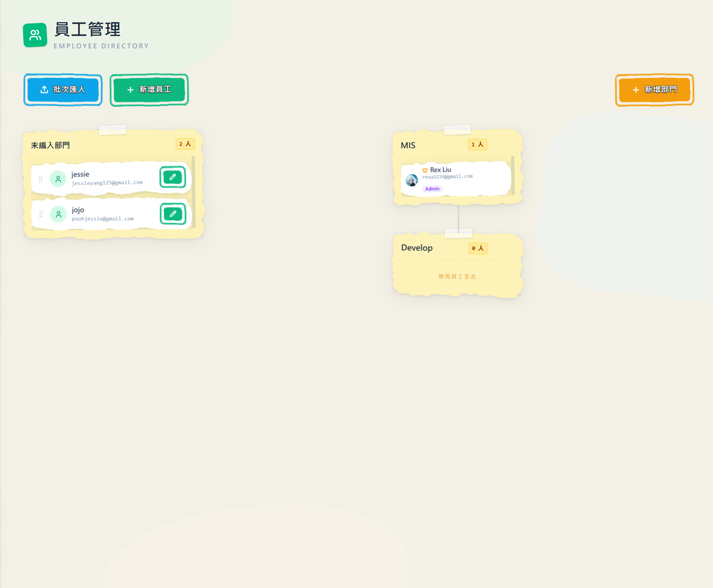This screenshot has width=713, height=588.
Task: Click the plus icon on 新增部門
Action: [x=636, y=90]
